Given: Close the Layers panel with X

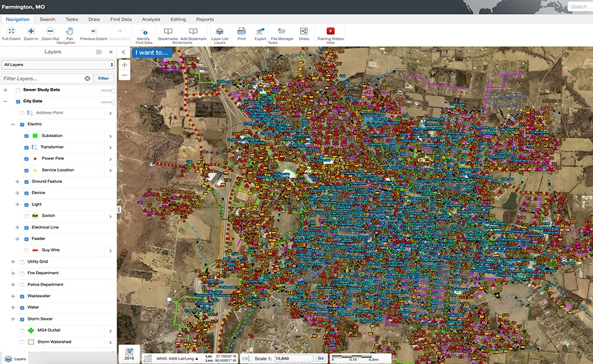Looking at the screenshot, I should point(111,52).
